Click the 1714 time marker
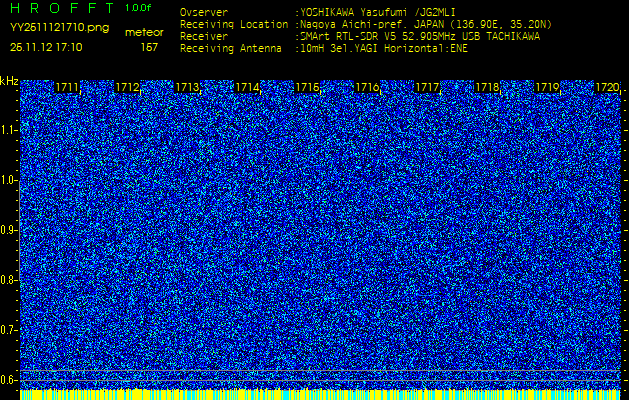Image resolution: width=629 pixels, height=400 pixels. coord(247,87)
